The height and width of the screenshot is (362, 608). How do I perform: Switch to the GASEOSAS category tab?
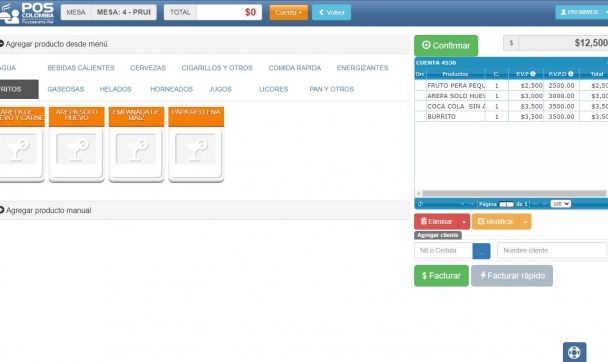[x=66, y=89]
